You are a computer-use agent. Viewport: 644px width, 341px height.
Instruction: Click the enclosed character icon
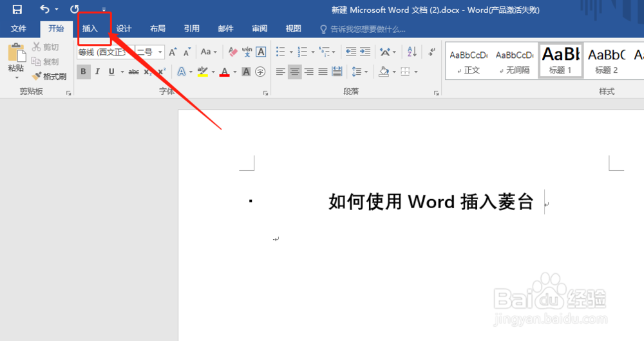(x=260, y=72)
